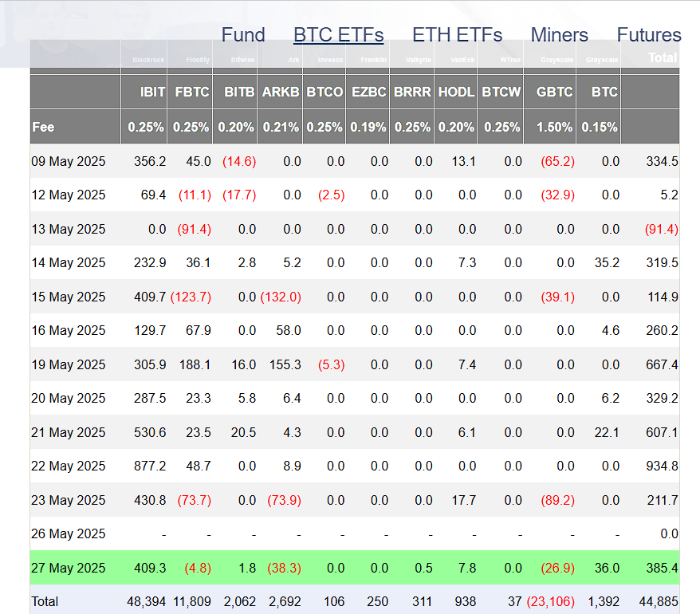Go to the ETH ETFs page
Screen dimensions: 700x614
[x=457, y=35]
